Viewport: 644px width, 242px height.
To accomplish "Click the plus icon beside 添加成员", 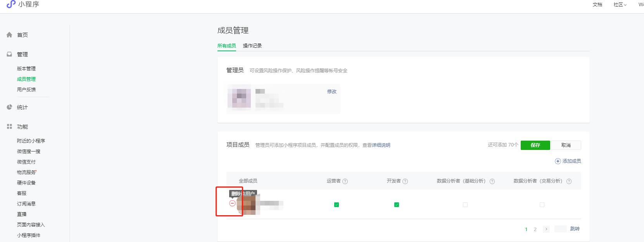I will coord(558,161).
